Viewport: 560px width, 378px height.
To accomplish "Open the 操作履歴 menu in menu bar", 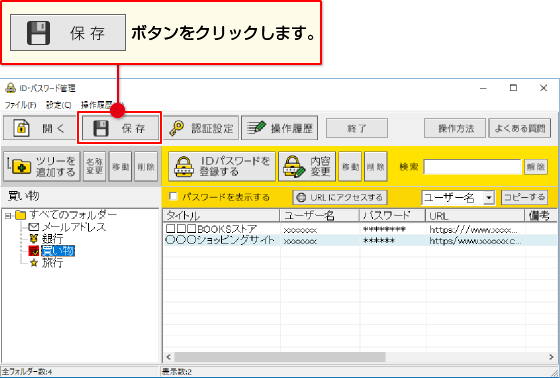I will click(x=102, y=105).
